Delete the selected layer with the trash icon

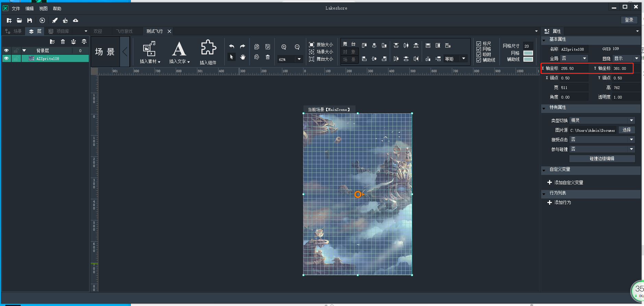click(x=63, y=42)
